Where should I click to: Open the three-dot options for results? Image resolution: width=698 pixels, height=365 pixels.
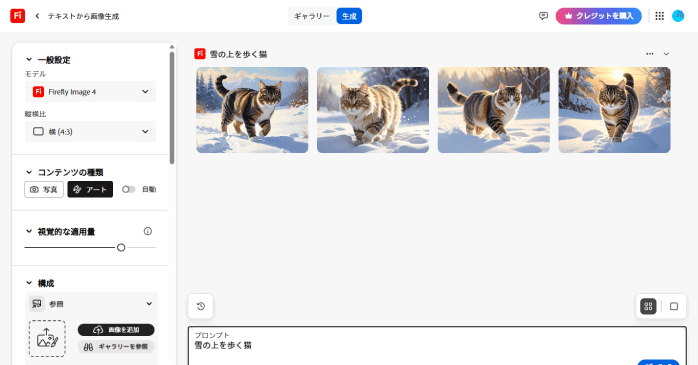[650, 54]
